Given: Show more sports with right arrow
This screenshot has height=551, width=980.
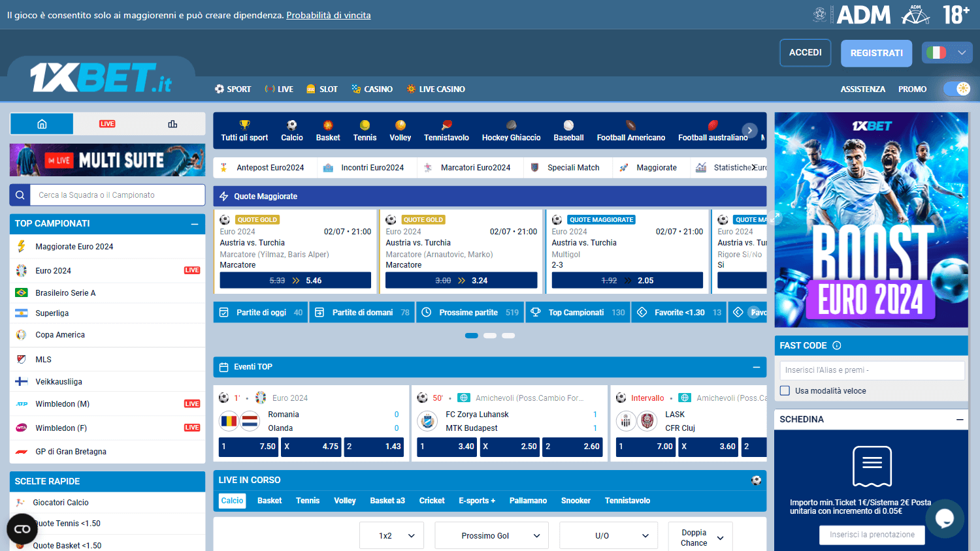Looking at the screenshot, I should [750, 131].
